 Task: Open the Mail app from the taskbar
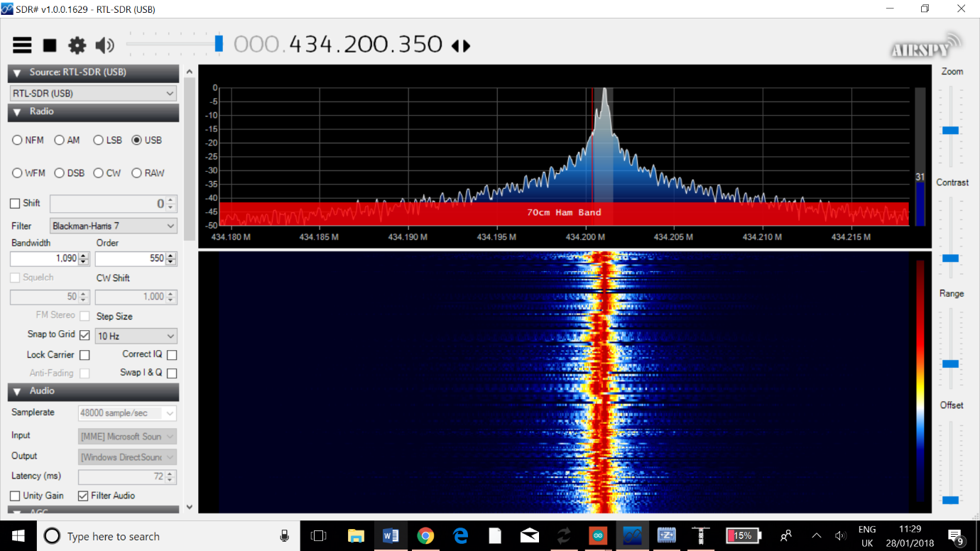coord(529,536)
